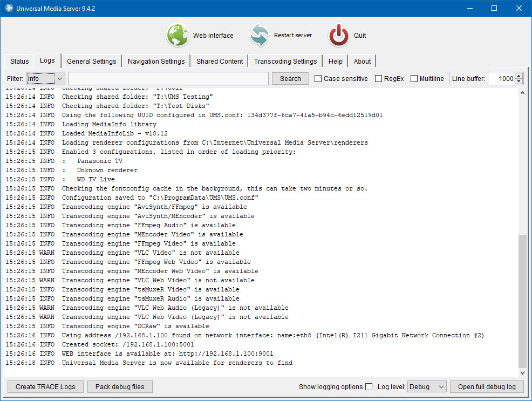This screenshot has width=532, height=401.
Task: Click the line "Loading MediaInfo library"
Action: [81, 124]
